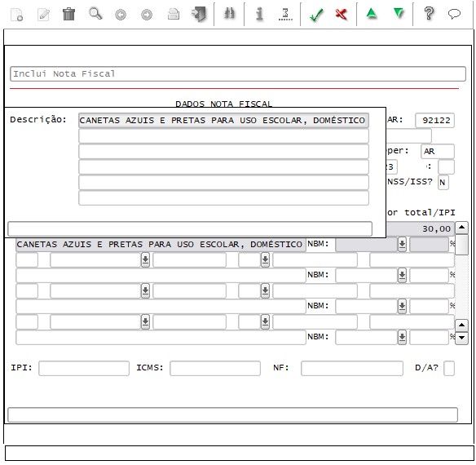The width and height of the screenshot is (476, 465).
Task: Click item description CANETAS AZUIS in grid
Action: click(161, 245)
